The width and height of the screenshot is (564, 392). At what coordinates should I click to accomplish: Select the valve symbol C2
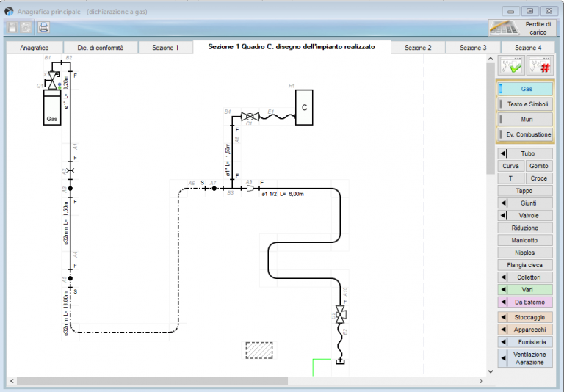[341, 314]
